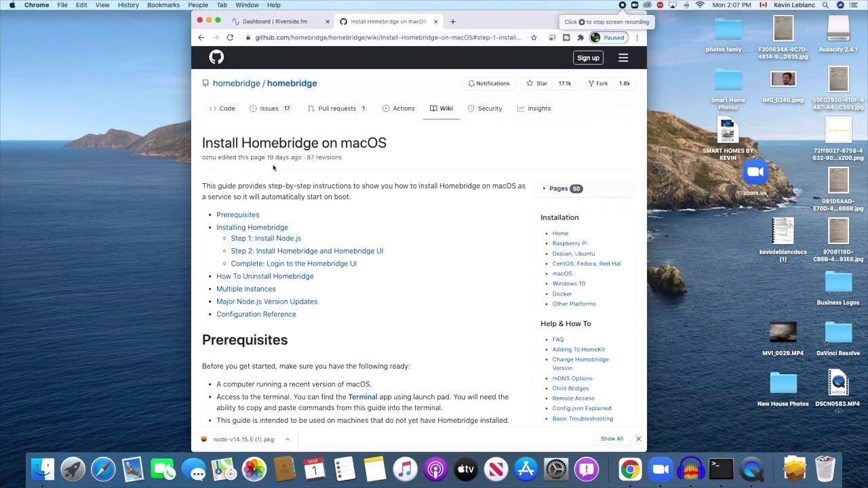Open the Issues tab
Image resolution: width=868 pixels, height=488 pixels.
click(271, 108)
